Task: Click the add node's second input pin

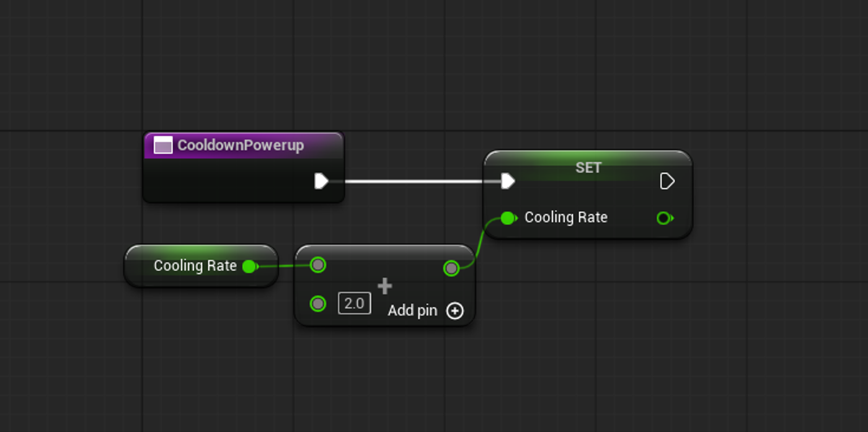Action: [x=318, y=304]
